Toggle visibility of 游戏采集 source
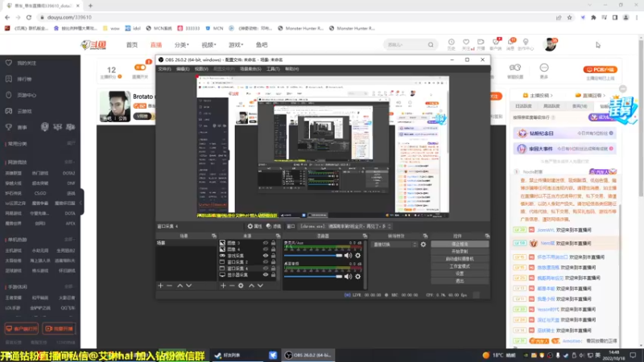Image resolution: width=644 pixels, height=362 pixels. (266, 256)
